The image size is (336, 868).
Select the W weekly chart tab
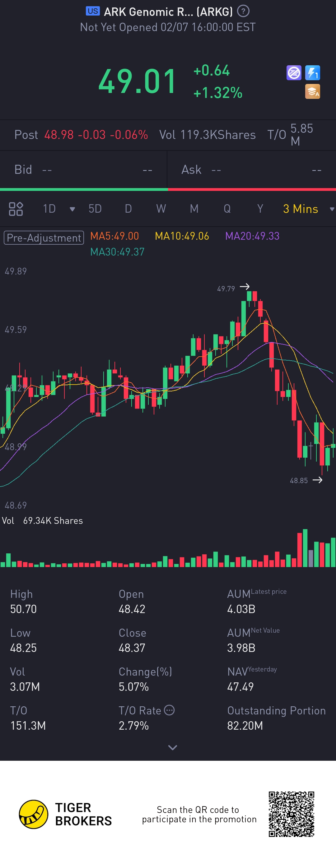(161, 209)
